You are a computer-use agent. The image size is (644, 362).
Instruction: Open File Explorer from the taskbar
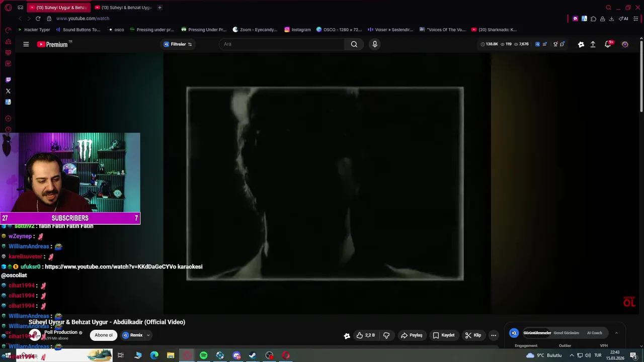click(x=171, y=355)
